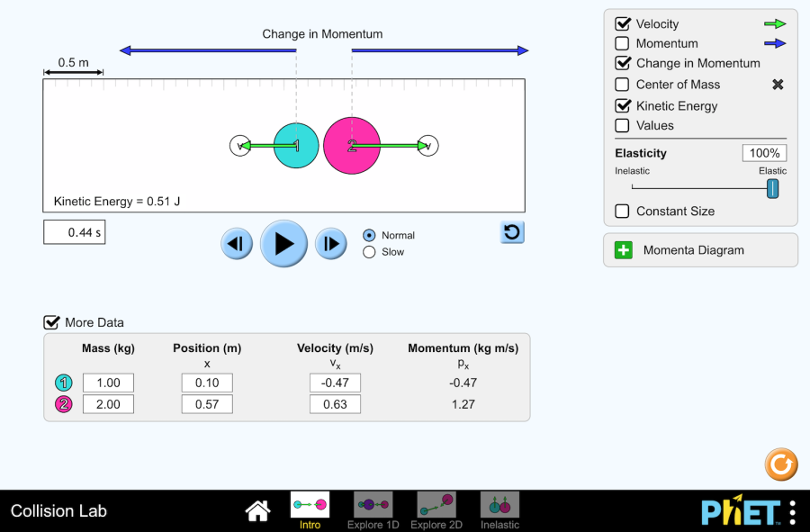Image resolution: width=810 pixels, height=532 pixels.
Task: Click the orange reset all button
Action: pos(780,464)
